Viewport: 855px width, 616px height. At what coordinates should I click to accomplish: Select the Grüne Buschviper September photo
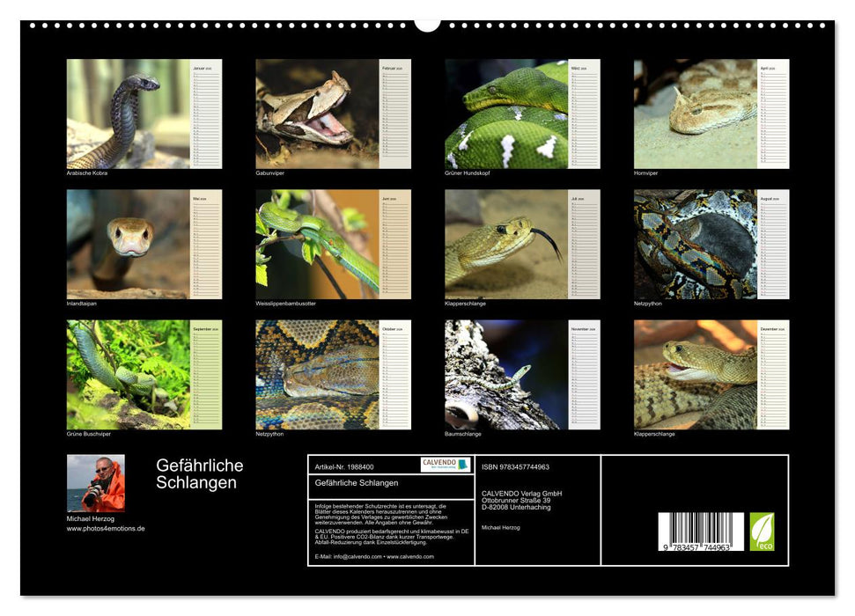129,374
